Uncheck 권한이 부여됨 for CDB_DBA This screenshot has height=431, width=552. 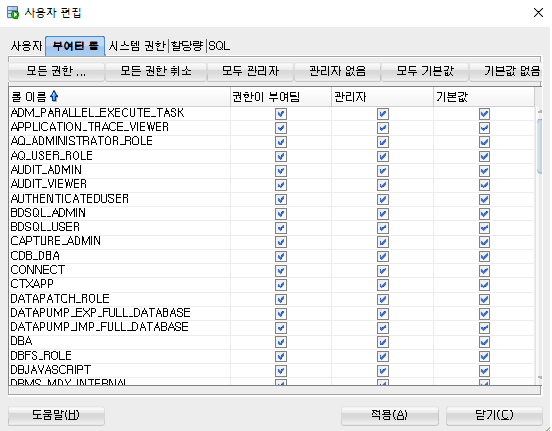(281, 256)
